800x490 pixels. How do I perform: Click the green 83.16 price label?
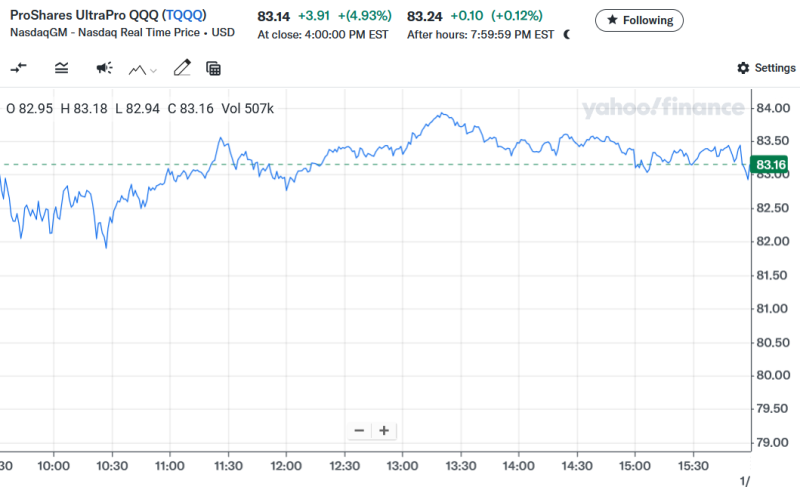771,165
